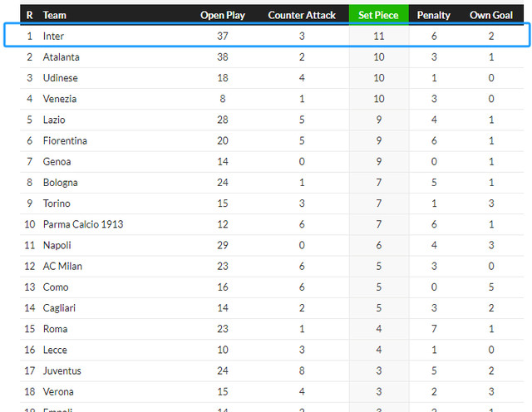This screenshot has height=412, width=532.
Task: Click the Team column header
Action: (55, 15)
